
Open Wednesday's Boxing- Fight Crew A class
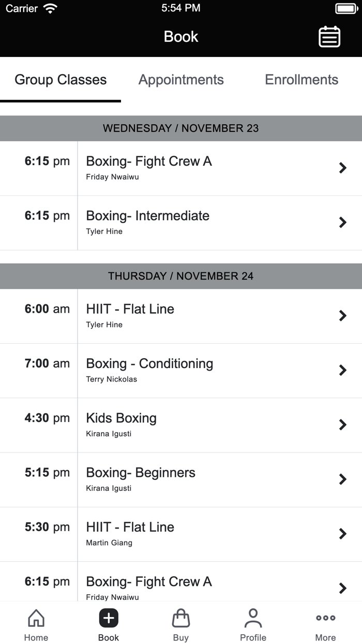149,168
